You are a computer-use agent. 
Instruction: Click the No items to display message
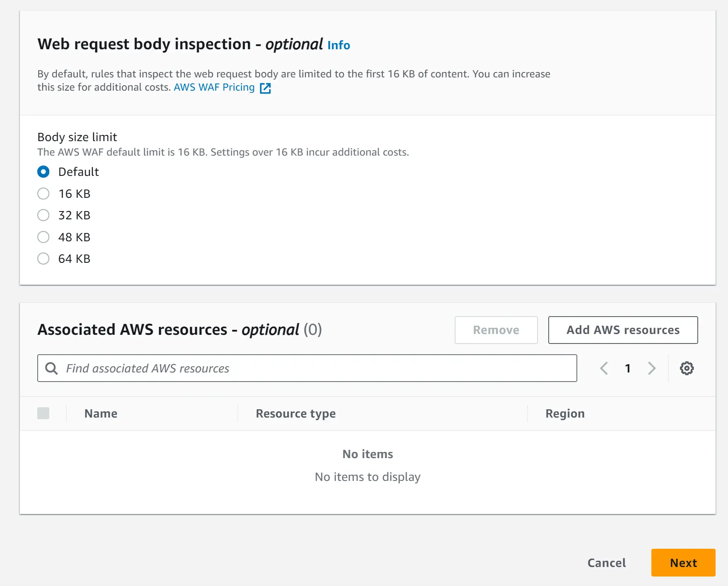(368, 477)
